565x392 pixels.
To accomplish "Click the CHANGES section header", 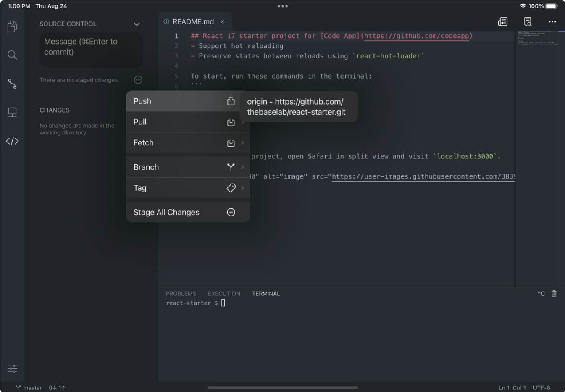I will coord(55,110).
